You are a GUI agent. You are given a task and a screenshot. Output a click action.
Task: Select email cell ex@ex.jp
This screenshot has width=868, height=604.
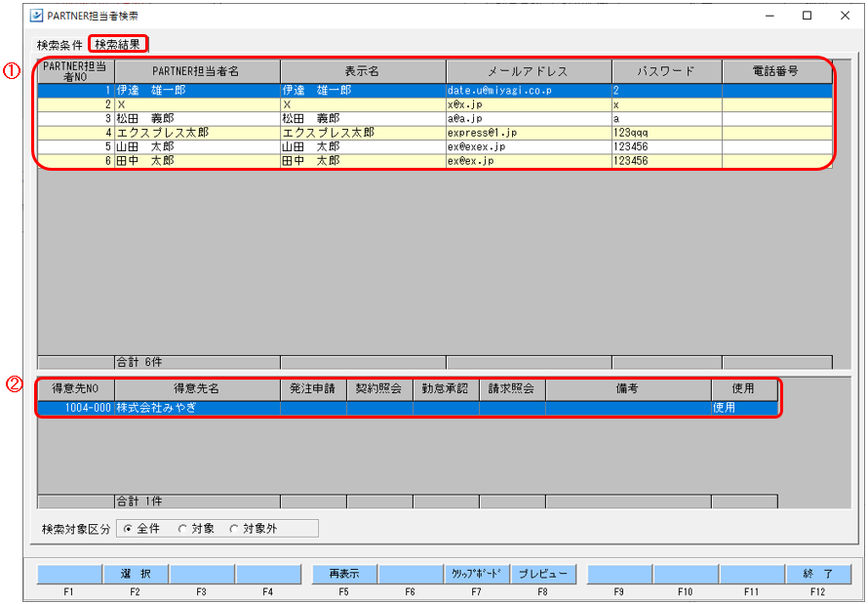point(529,161)
